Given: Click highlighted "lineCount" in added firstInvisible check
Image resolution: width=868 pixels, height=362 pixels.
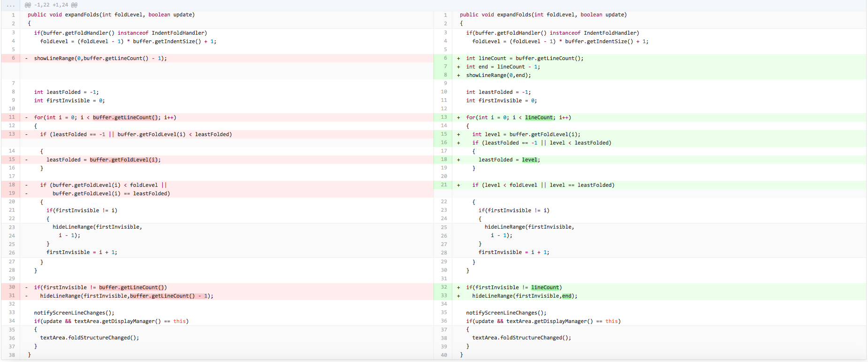Looking at the screenshot, I should pos(545,287).
